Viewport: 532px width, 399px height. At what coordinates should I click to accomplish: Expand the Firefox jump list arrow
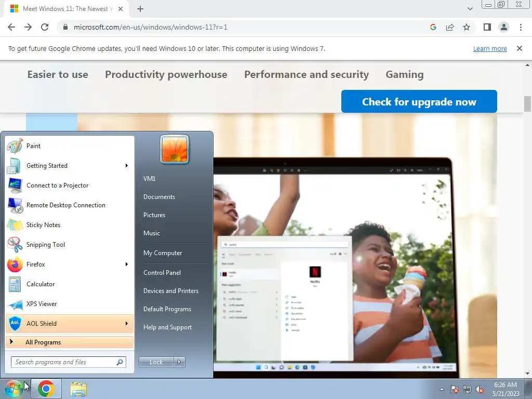pyautogui.click(x=127, y=264)
